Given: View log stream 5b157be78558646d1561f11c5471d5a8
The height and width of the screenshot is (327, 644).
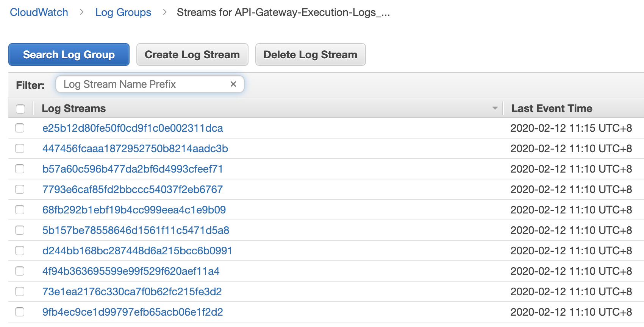Looking at the screenshot, I should [x=136, y=230].
